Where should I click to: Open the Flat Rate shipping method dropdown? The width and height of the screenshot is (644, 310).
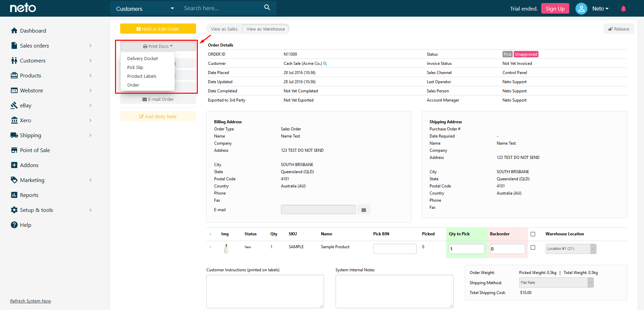556,282
